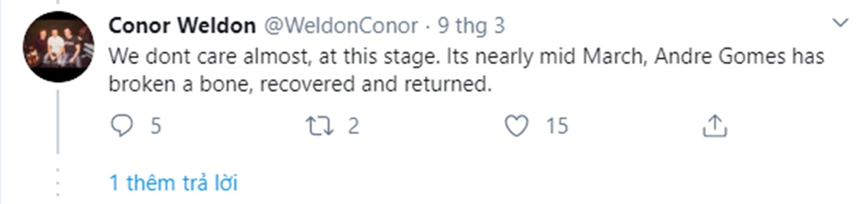Screen dimensions: 868x204
Task: Click the tweet date "9 thg 3"
Action: [471, 26]
